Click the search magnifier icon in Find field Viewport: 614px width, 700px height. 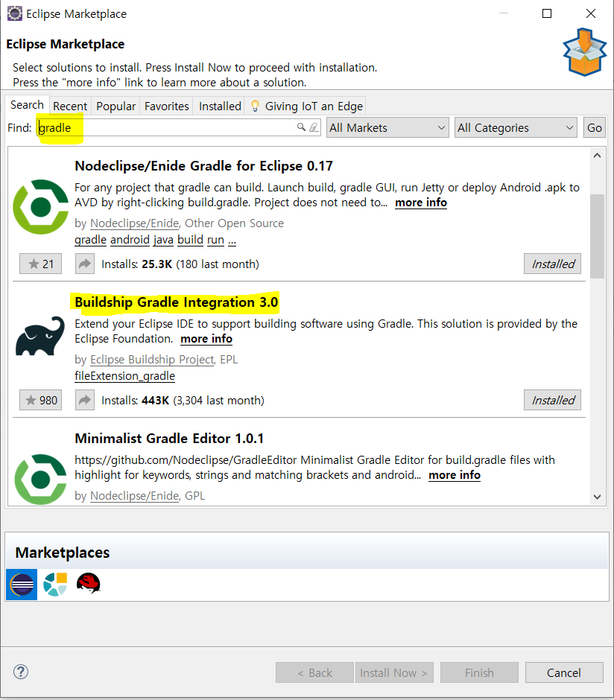pyautogui.click(x=302, y=127)
